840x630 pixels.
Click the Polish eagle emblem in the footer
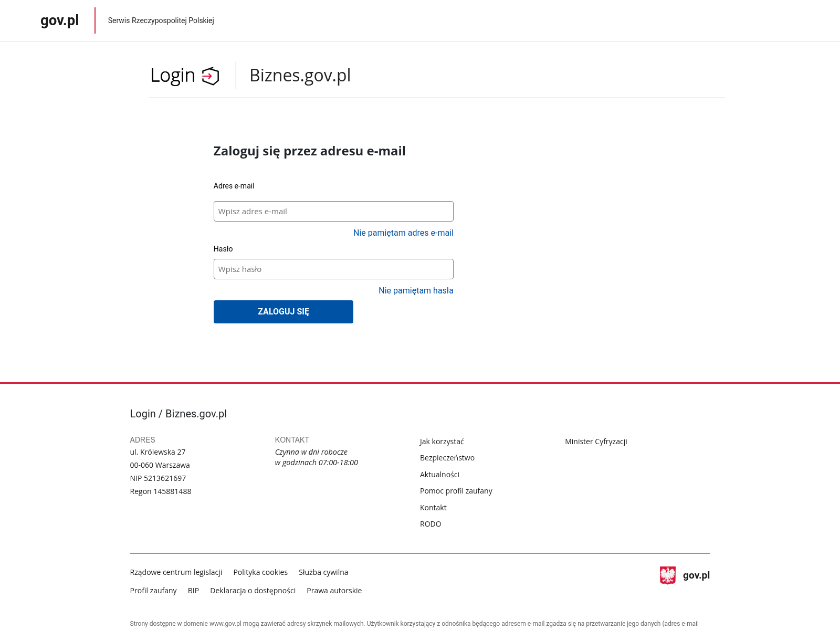pyautogui.click(x=668, y=575)
